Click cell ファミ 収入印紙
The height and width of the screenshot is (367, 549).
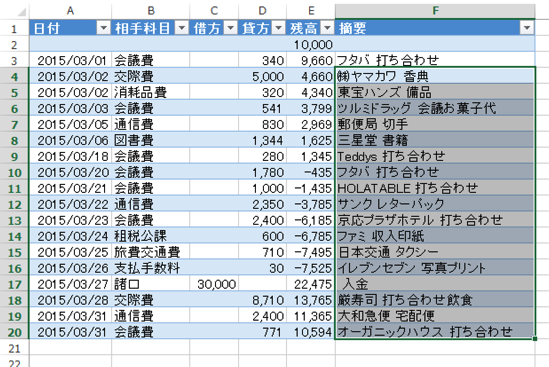pos(435,236)
